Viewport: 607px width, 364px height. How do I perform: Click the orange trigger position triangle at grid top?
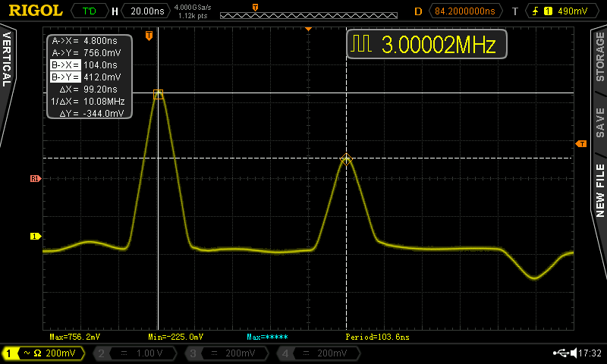(309, 29)
